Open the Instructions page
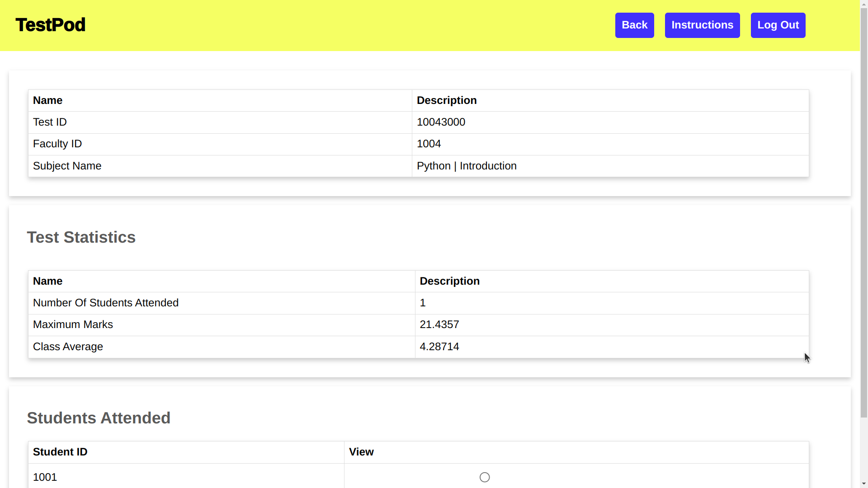Viewport: 868px width, 488px height. (x=702, y=25)
